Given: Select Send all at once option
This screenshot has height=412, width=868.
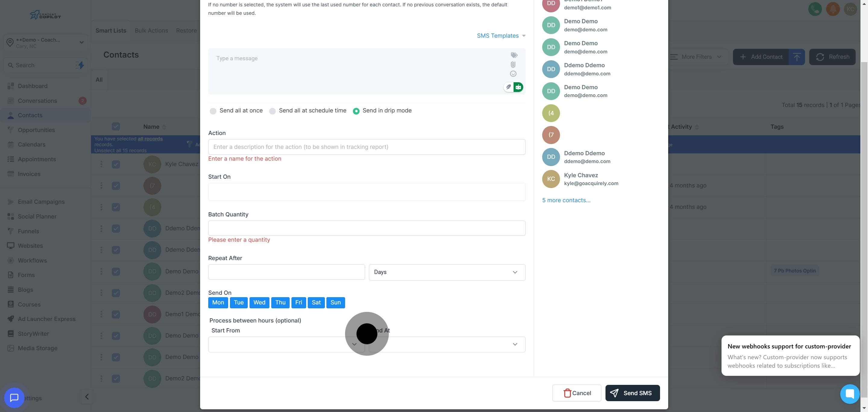Looking at the screenshot, I should click(213, 111).
